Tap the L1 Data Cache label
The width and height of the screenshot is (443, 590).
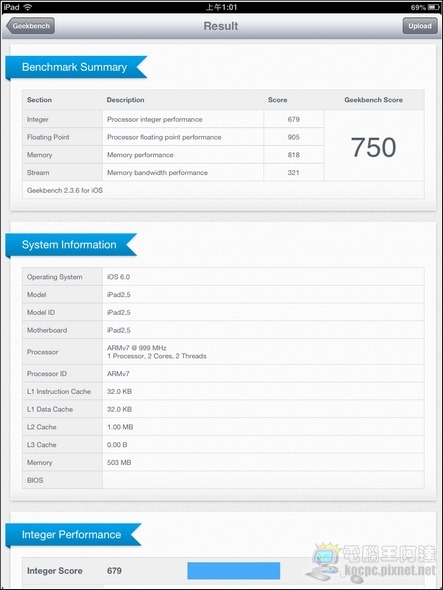point(50,409)
